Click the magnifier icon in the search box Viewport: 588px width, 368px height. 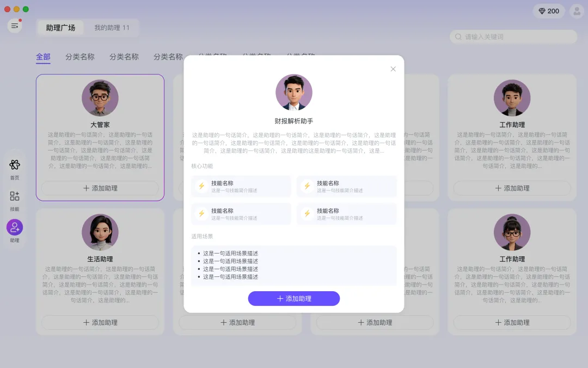[458, 37]
